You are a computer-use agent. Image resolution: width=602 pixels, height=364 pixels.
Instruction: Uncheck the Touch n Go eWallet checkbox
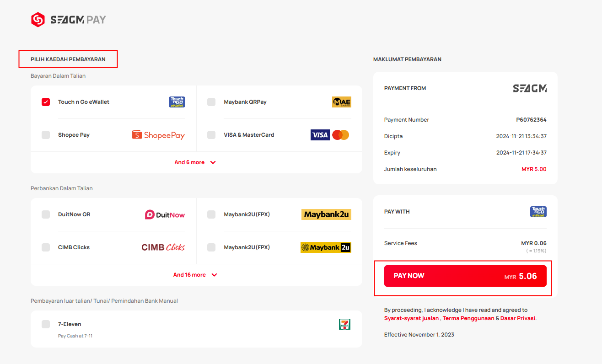[x=46, y=102]
